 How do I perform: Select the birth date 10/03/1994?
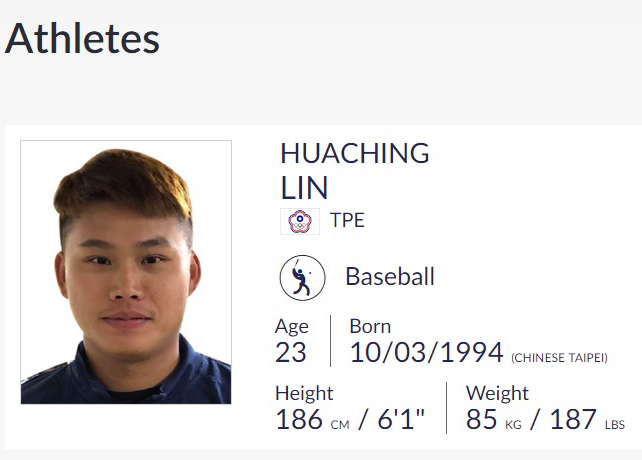click(x=427, y=353)
